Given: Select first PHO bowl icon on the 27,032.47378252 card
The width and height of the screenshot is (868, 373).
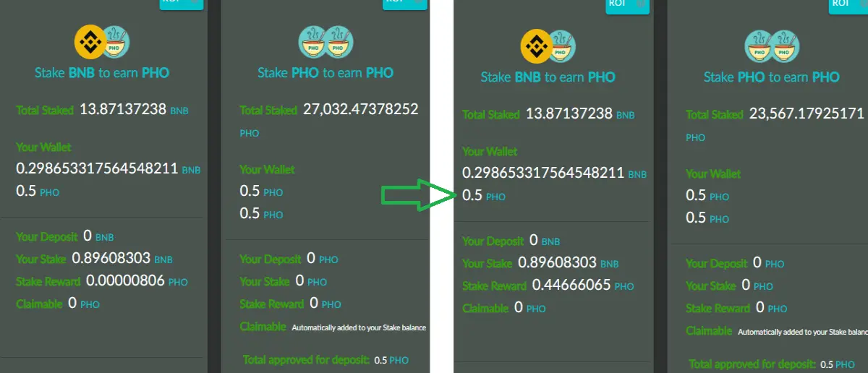Looking at the screenshot, I should [x=313, y=42].
